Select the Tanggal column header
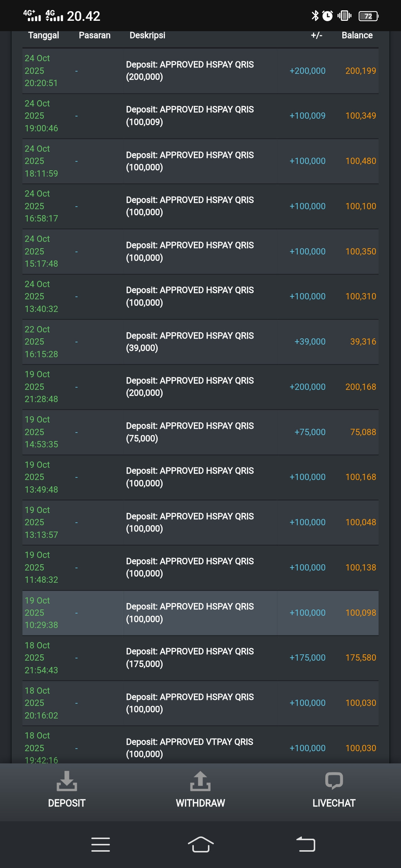The image size is (401, 868). pyautogui.click(x=43, y=35)
